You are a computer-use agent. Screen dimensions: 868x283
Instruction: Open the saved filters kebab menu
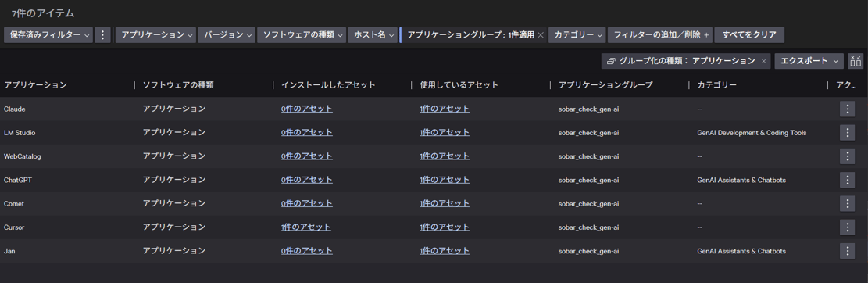click(103, 34)
